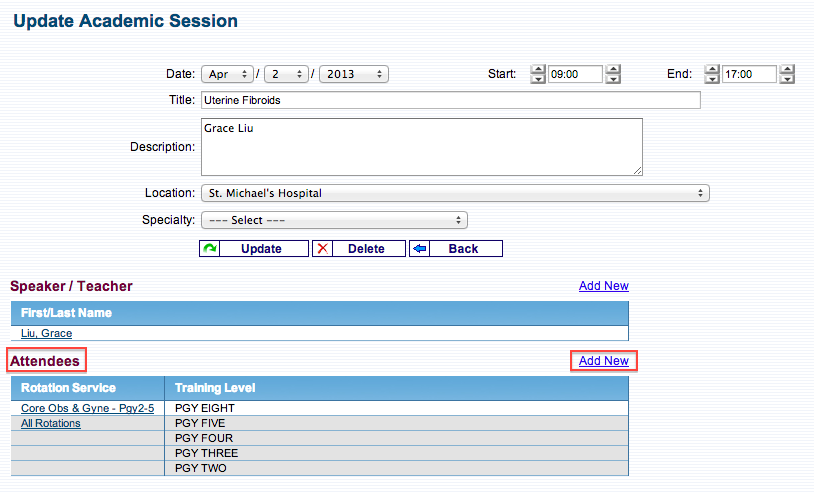
Task: Open the Liu, Grace speaker link
Action: point(46,334)
